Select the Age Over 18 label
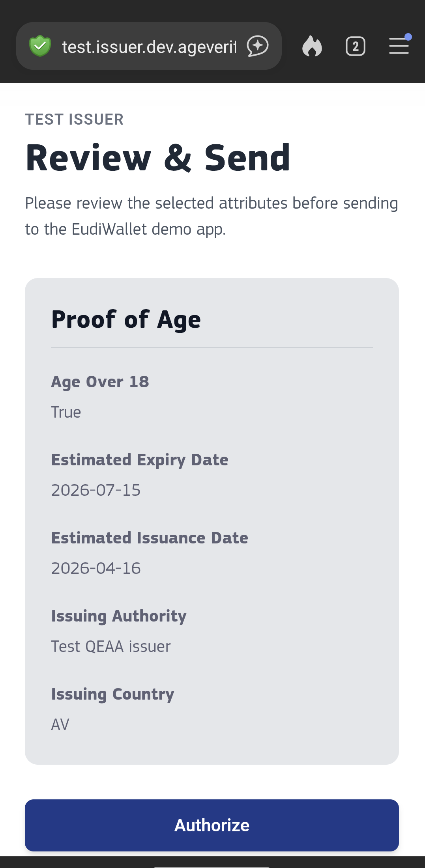Image resolution: width=425 pixels, height=868 pixels. pyautogui.click(x=100, y=382)
